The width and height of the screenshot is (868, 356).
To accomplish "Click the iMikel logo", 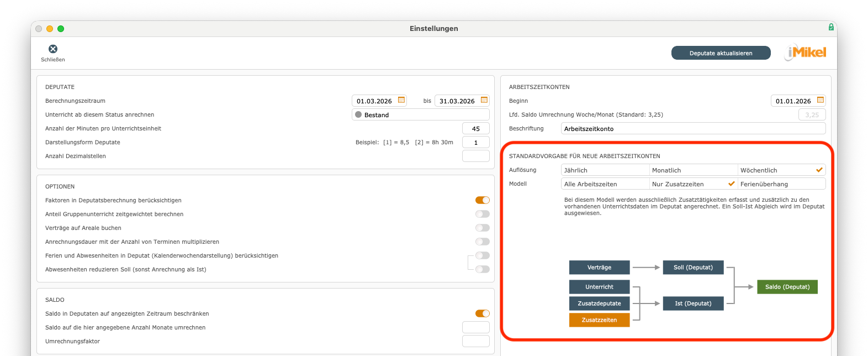I will 806,53.
